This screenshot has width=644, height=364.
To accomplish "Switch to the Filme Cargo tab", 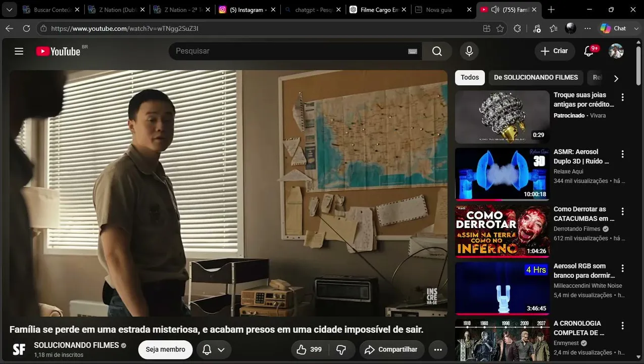I will click(x=377, y=10).
